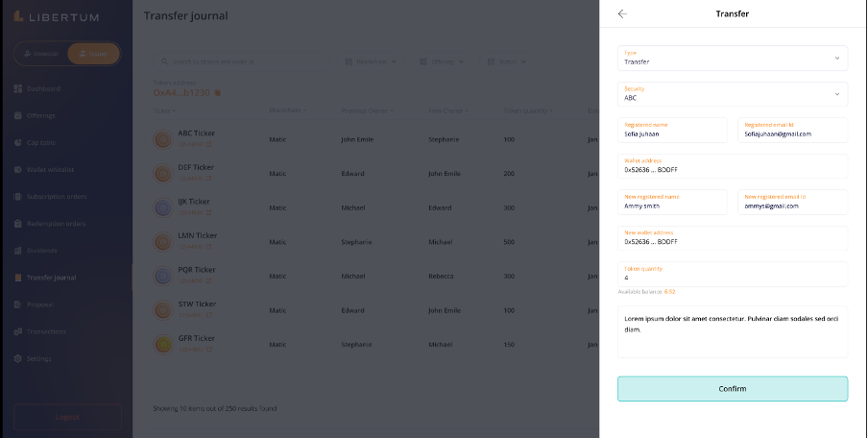Click the Logout button
Screen dimensions: 868x438
pyautogui.click(x=67, y=417)
